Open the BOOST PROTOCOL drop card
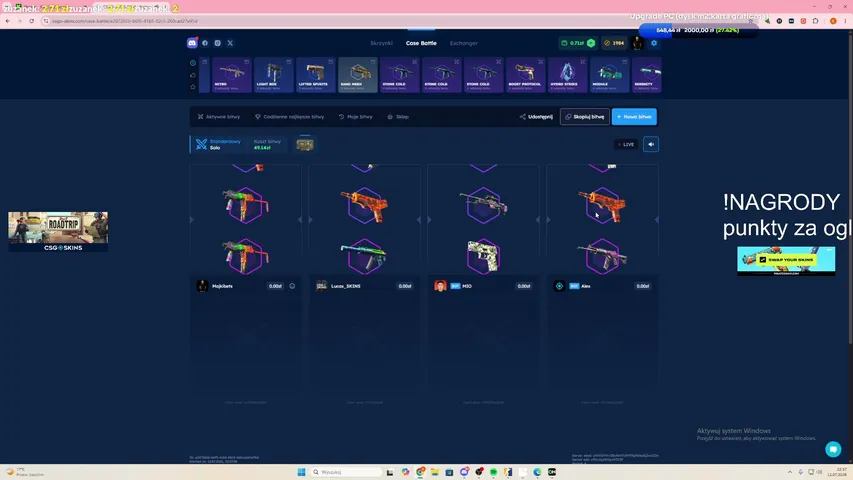The height and width of the screenshot is (480, 853). [525, 75]
